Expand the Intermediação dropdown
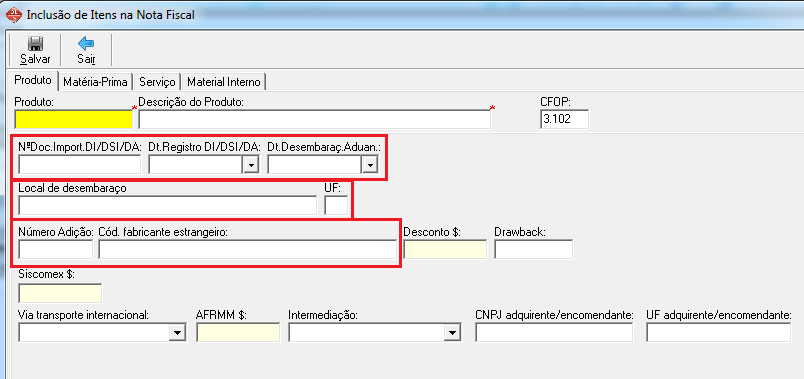 coord(452,333)
